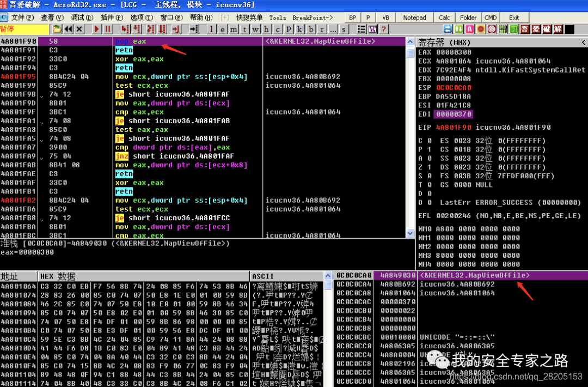This screenshot has height=387, width=588.
Task: Show Source with 's' button
Action: tap(344, 29)
